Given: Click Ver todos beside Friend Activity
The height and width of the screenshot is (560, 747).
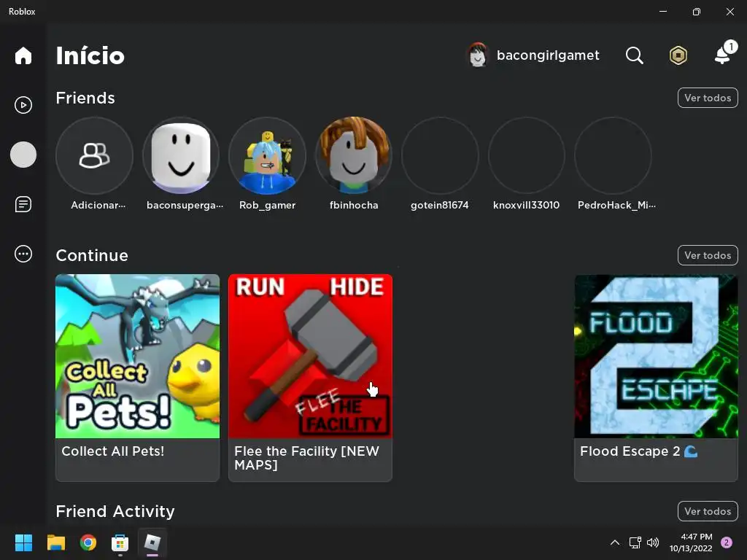Looking at the screenshot, I should 708,511.
